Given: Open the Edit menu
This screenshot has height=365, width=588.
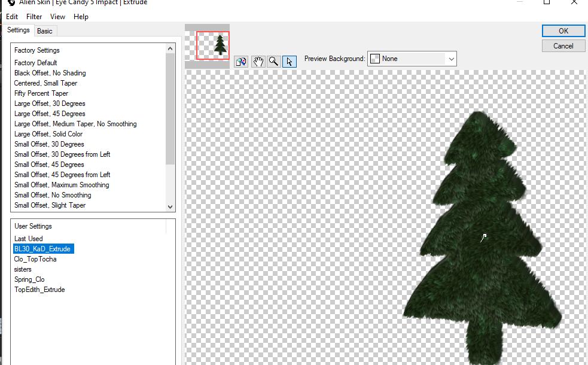Looking at the screenshot, I should click(x=12, y=17).
